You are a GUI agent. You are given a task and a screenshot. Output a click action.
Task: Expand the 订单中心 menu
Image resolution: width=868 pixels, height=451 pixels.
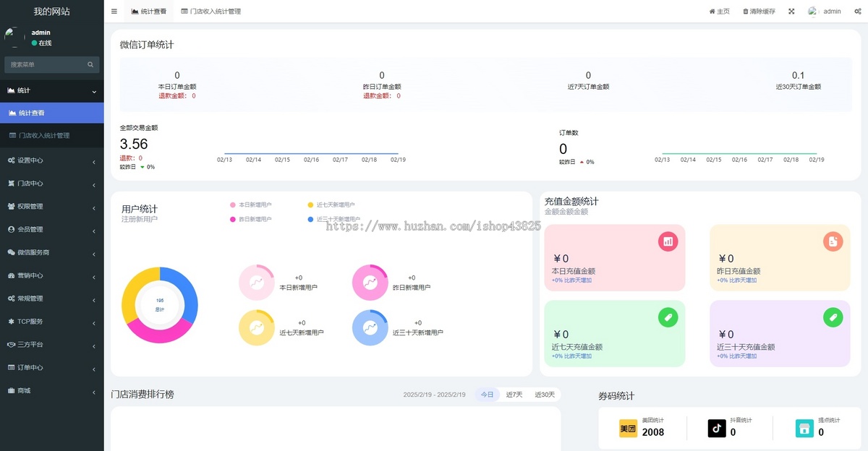click(52, 368)
